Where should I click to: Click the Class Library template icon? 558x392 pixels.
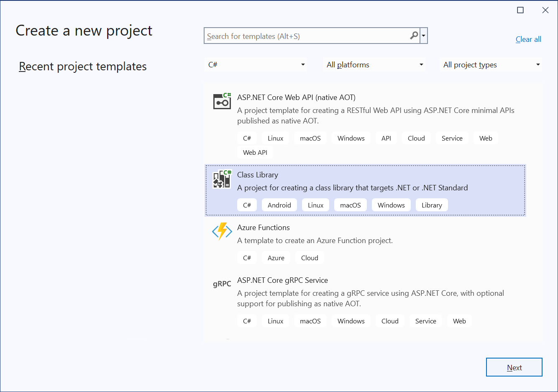[x=222, y=179]
